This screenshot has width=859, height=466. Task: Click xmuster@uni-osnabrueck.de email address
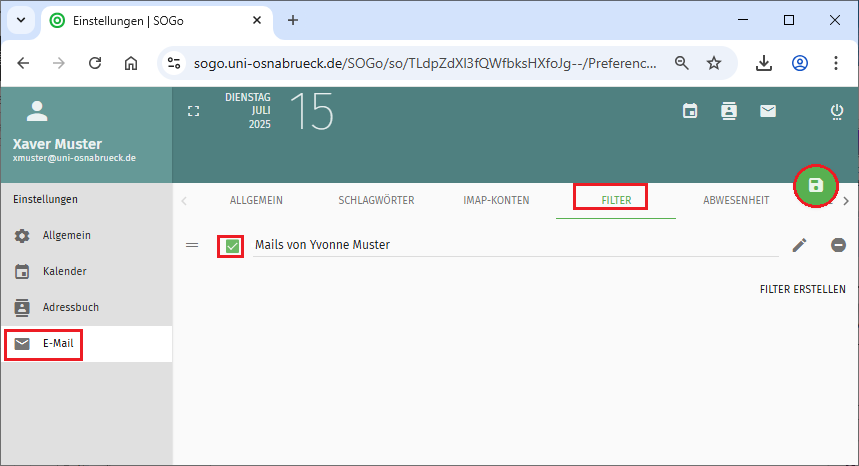[x=74, y=158]
